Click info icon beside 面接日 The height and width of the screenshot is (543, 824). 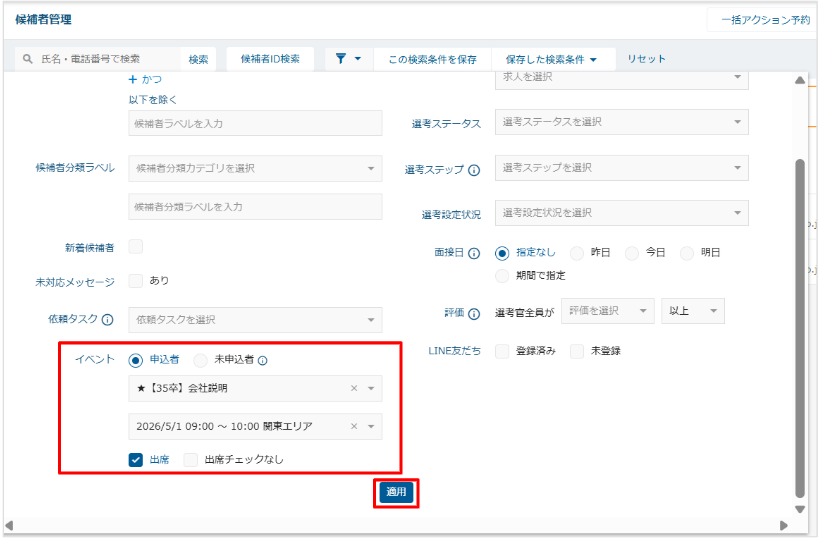tap(474, 254)
